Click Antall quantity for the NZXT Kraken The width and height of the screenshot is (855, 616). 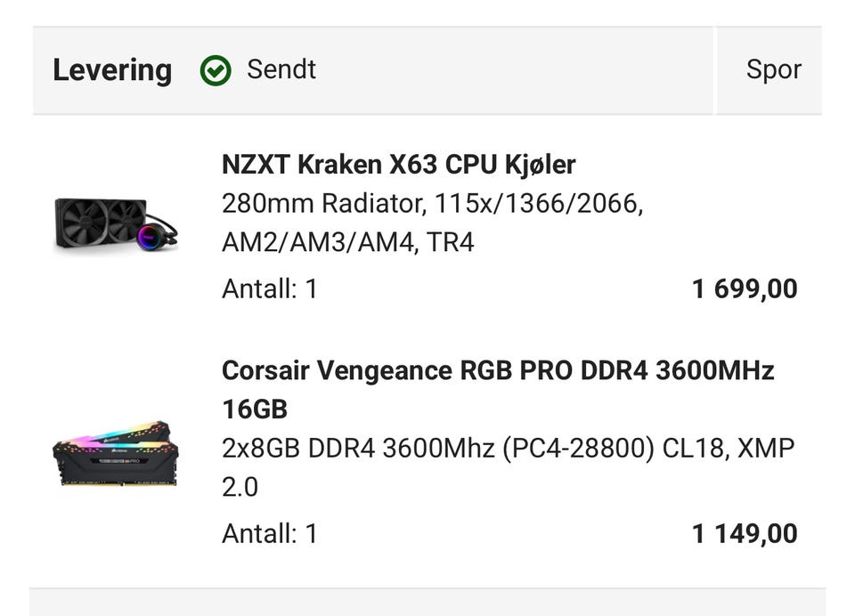269,288
